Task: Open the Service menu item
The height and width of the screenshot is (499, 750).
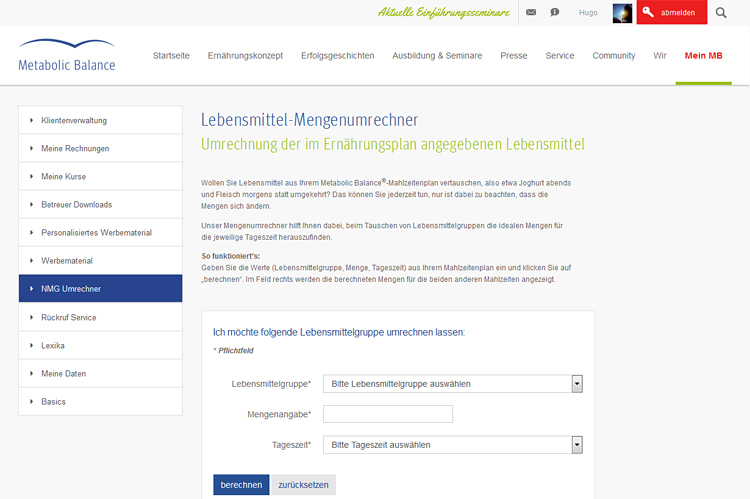Action: (560, 55)
